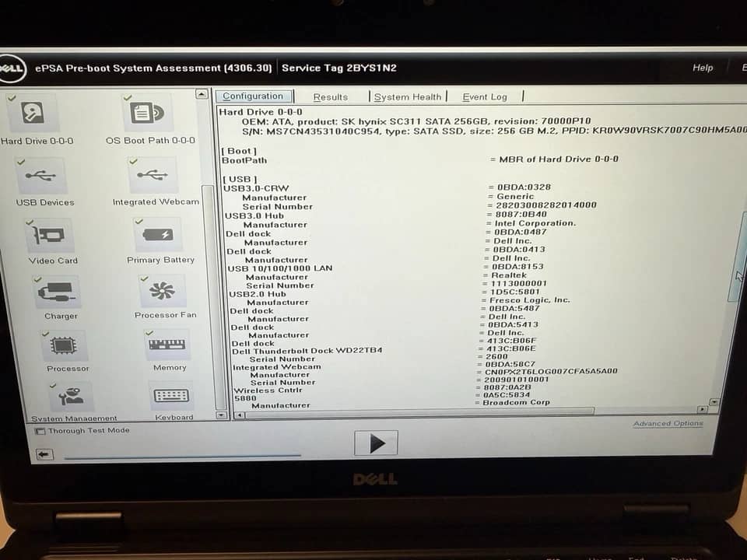
Task: Switch to the Results tab
Action: click(x=331, y=96)
